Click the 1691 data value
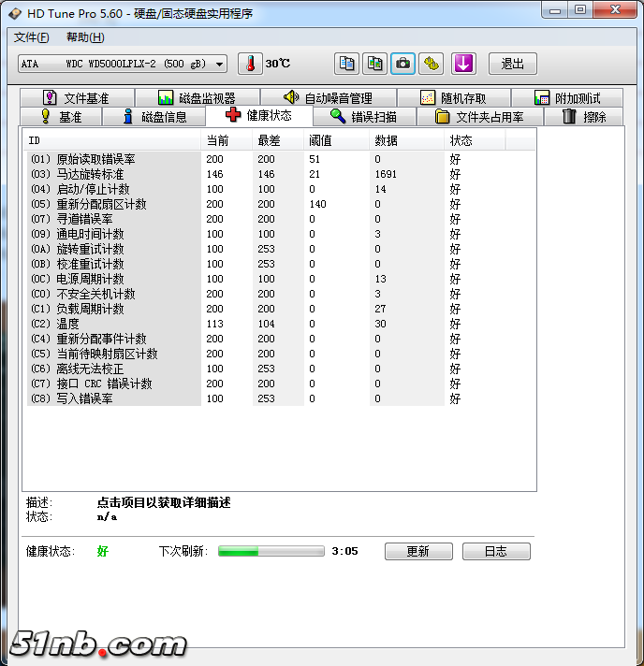This screenshot has width=644, height=666. click(386, 174)
